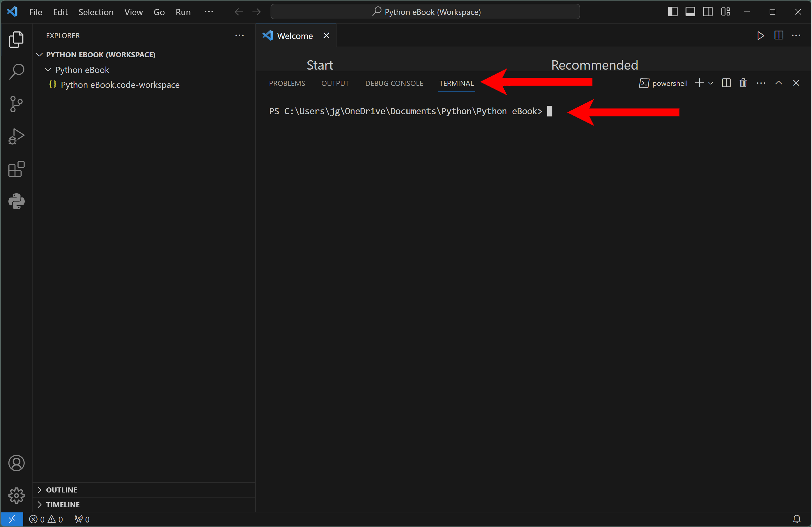Create a new terminal with plus icon
The height and width of the screenshot is (527, 812).
tap(699, 83)
